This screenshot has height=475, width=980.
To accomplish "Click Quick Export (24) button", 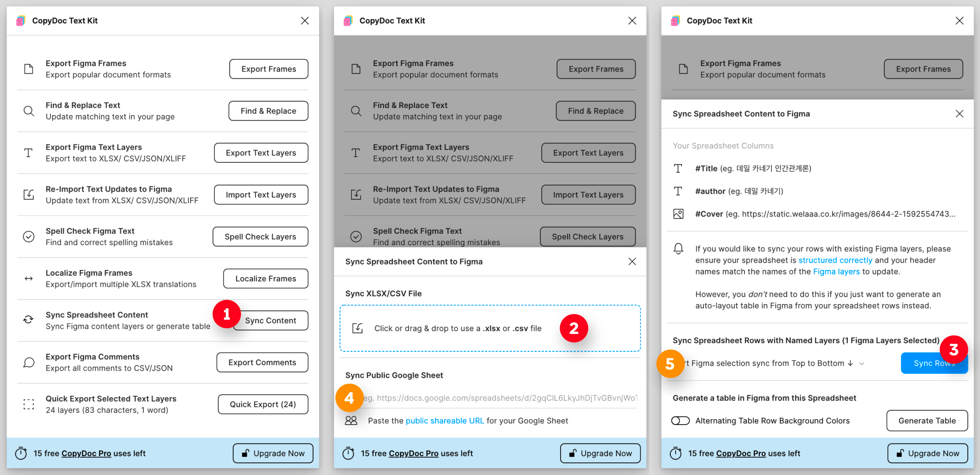I will [263, 404].
